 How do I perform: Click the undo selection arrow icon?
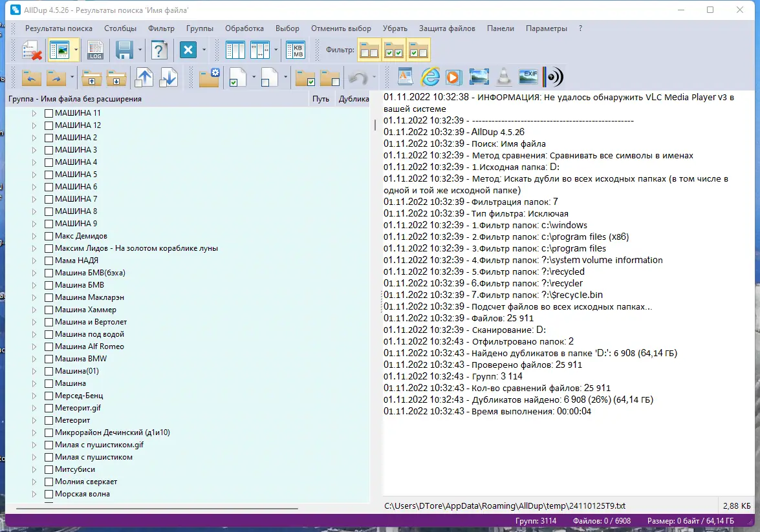pos(358,78)
